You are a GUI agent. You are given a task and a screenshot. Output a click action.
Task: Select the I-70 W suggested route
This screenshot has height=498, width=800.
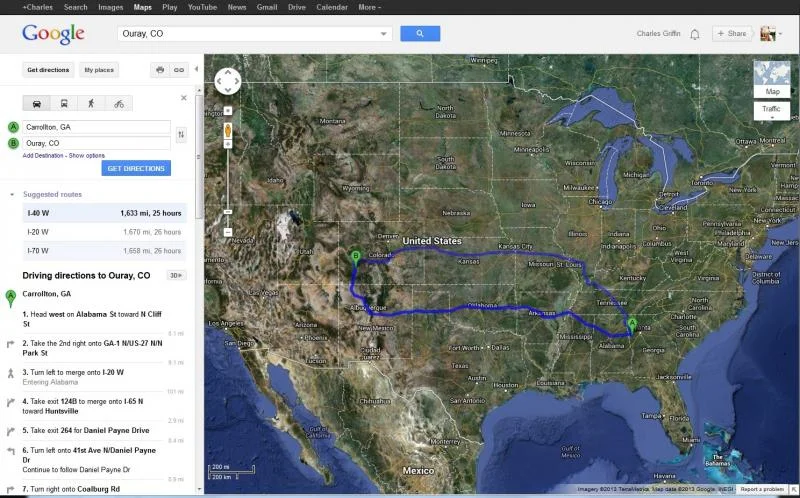(105, 251)
